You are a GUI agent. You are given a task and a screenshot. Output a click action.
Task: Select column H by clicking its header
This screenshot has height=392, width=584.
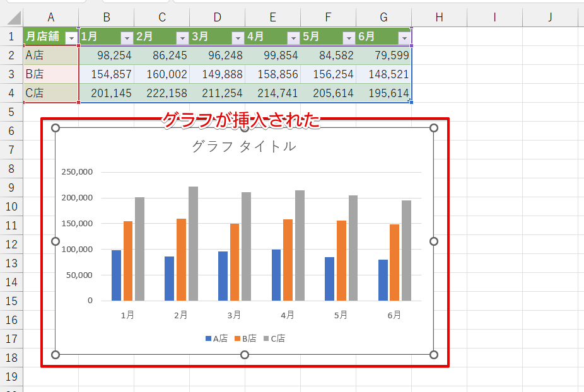point(438,16)
